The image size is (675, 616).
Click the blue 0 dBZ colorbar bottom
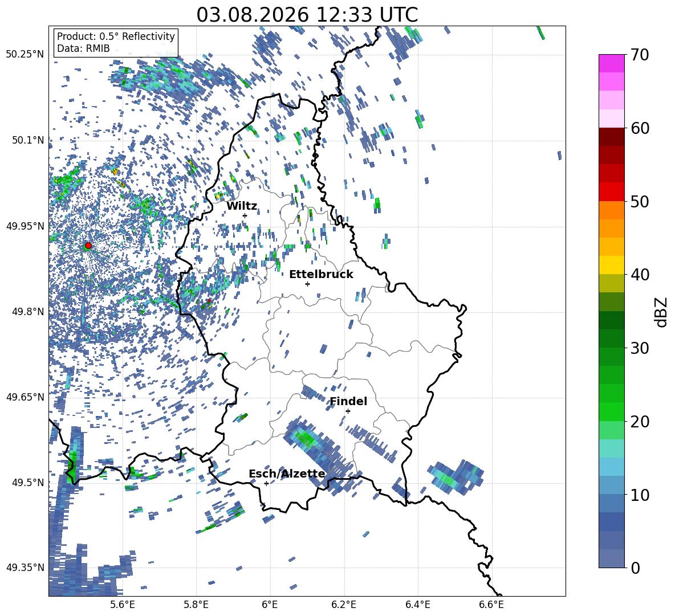click(611, 558)
